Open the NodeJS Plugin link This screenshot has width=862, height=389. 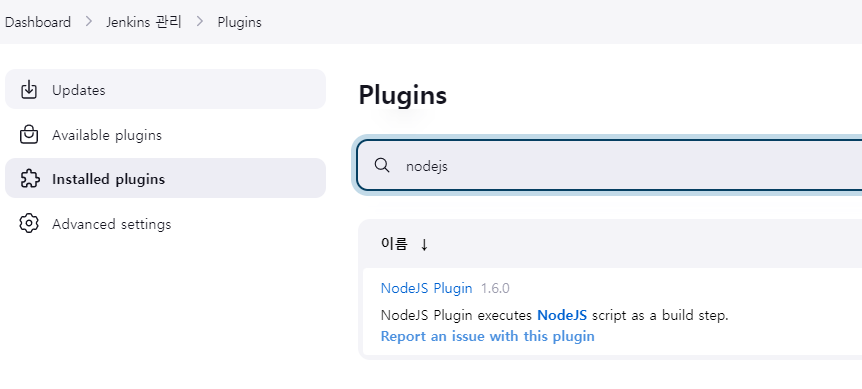click(x=427, y=288)
